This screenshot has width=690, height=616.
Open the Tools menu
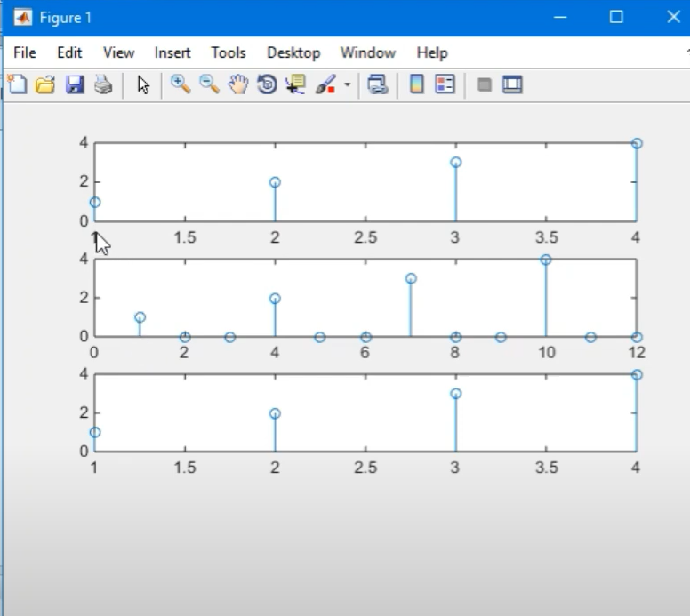(229, 52)
